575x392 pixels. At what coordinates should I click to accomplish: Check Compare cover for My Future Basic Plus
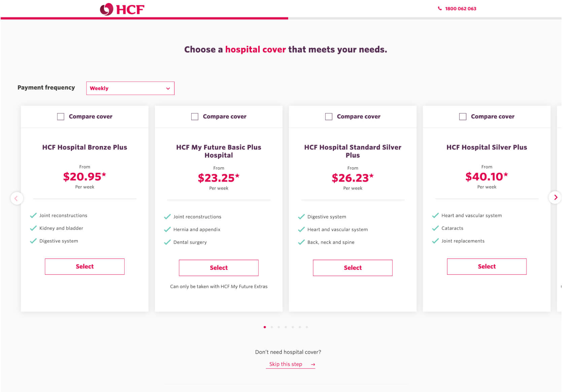click(x=195, y=117)
